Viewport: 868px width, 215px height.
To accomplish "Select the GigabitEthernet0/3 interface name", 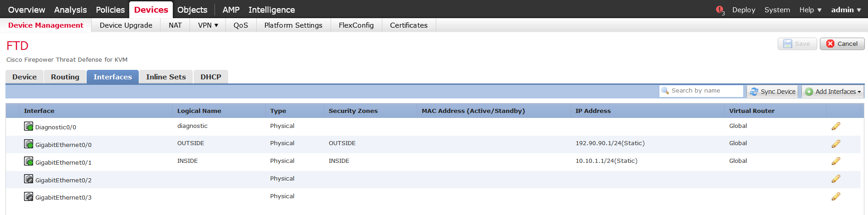I will point(63,197).
